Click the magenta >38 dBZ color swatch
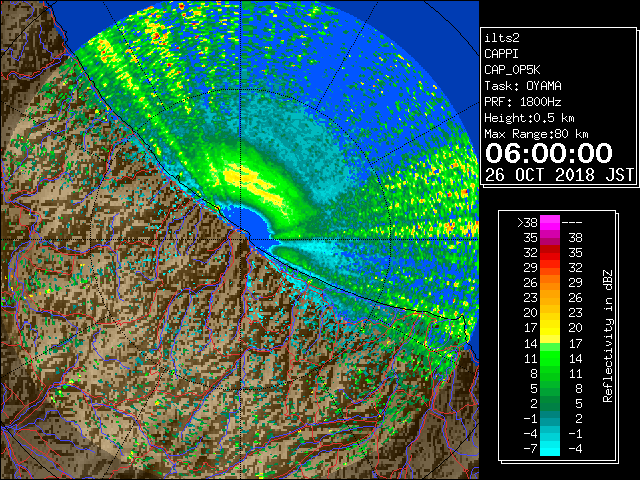This screenshot has height=480, width=640. click(x=550, y=222)
